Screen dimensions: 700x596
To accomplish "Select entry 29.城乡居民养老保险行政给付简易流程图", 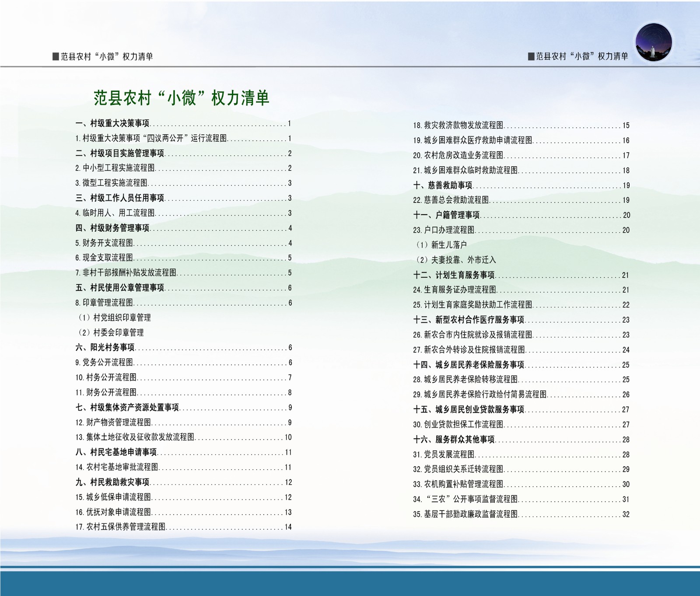I will tap(521, 394).
